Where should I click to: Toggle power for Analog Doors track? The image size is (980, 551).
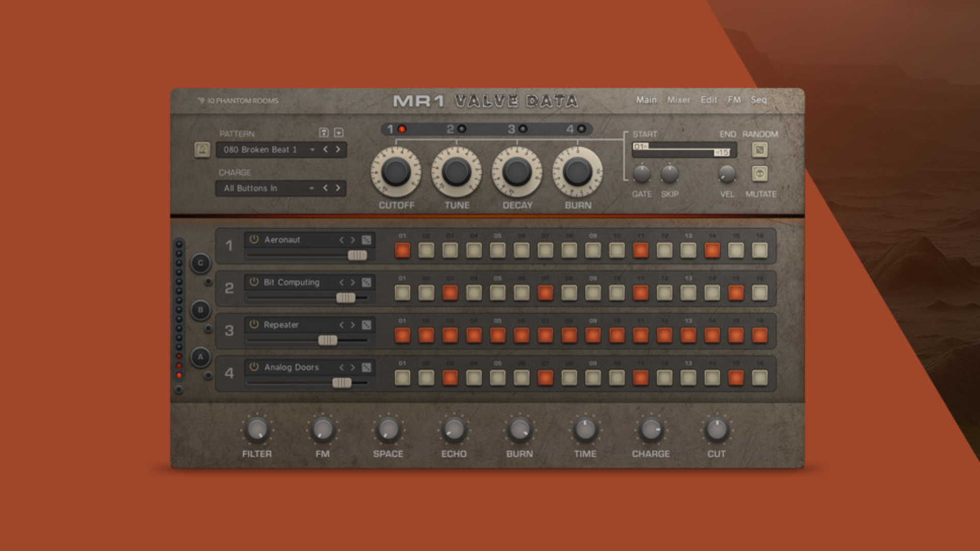pos(254,367)
